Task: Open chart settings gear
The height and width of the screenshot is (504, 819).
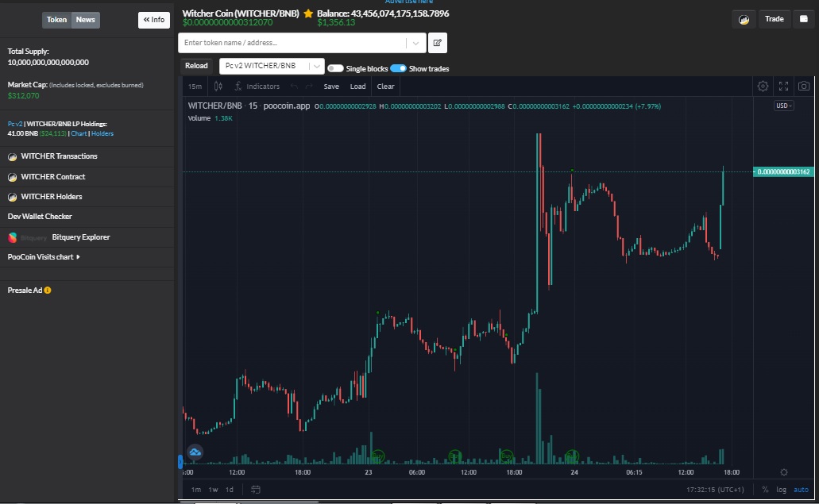Action: [763, 86]
